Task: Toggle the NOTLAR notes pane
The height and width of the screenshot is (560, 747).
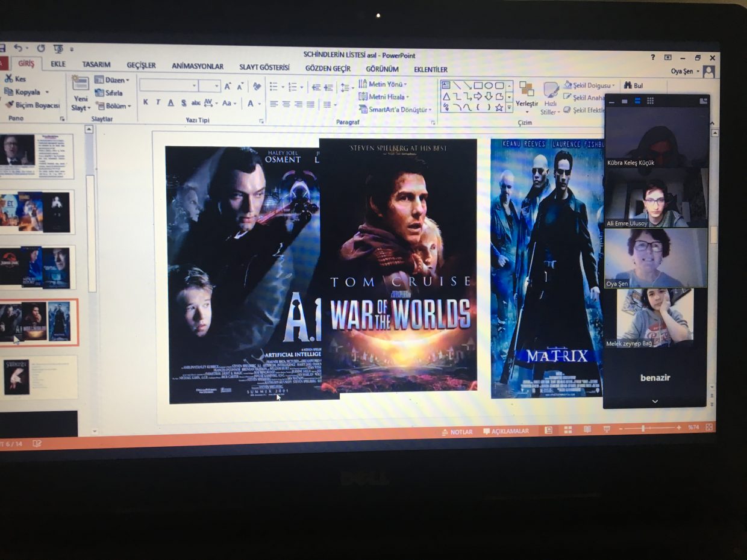Action: [457, 432]
